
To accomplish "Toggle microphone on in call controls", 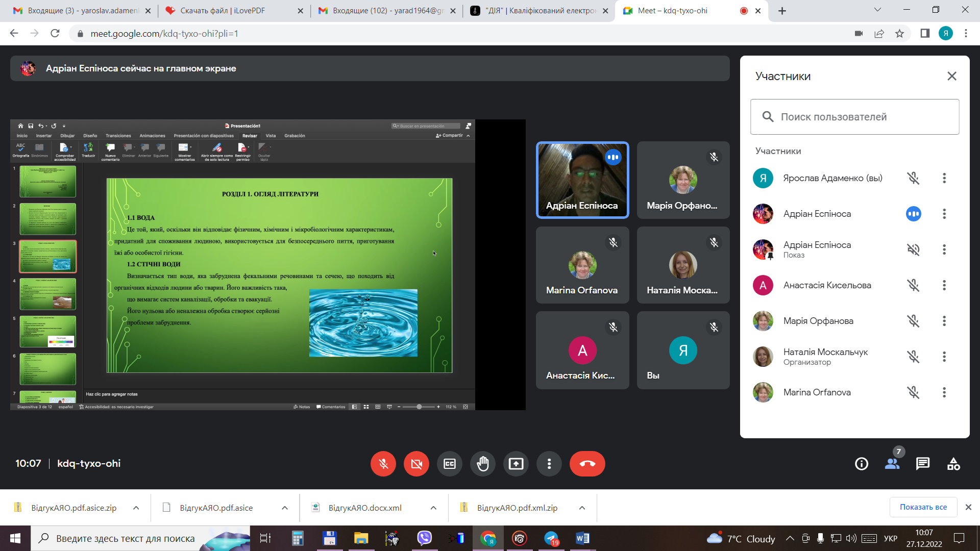I will point(383,464).
